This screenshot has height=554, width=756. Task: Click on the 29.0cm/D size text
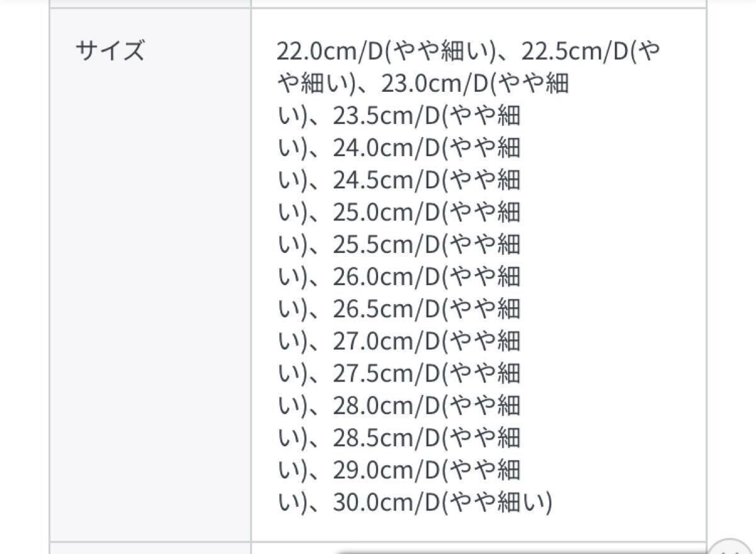pos(386,470)
